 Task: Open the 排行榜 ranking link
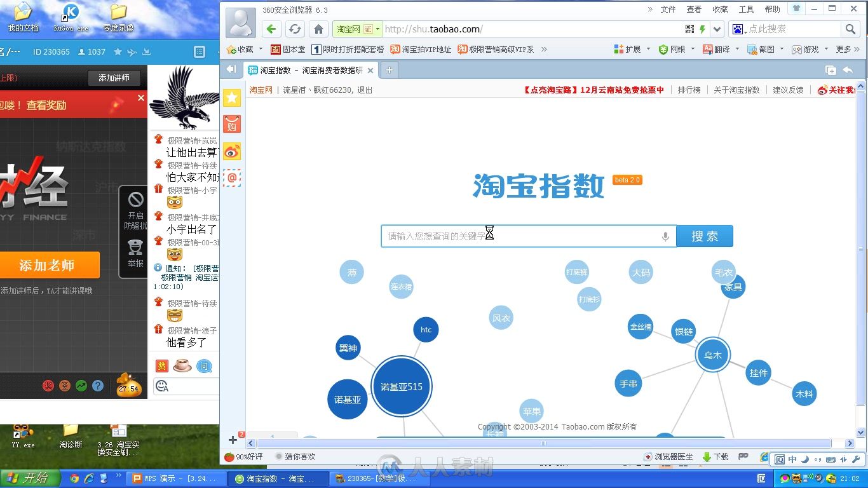pyautogui.click(x=689, y=90)
